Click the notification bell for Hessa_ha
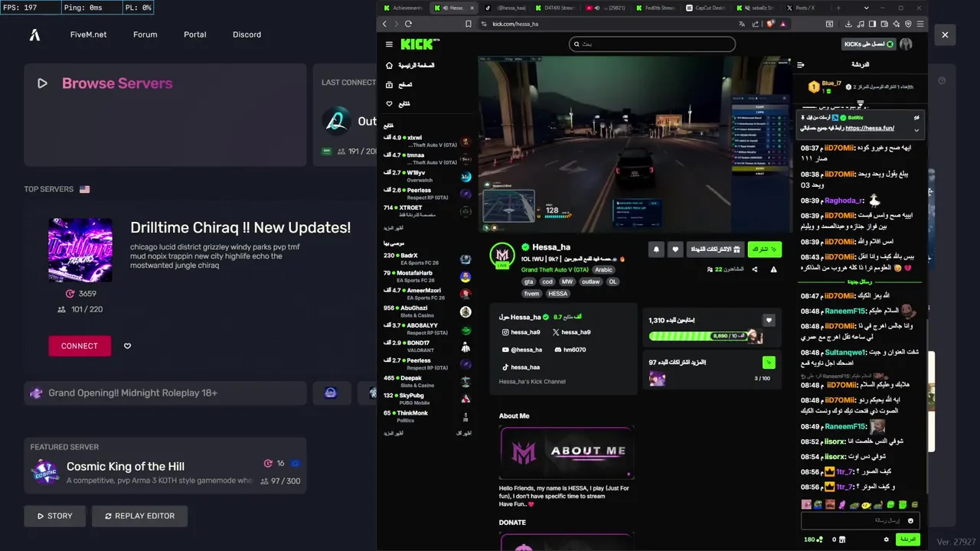This screenshot has width=980, height=551. (656, 249)
